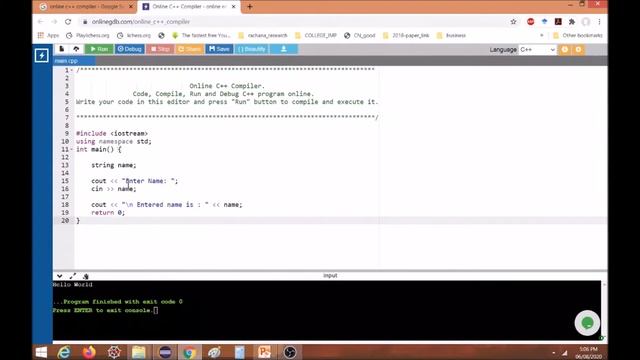Open the lichess.org bookmark

134,36
